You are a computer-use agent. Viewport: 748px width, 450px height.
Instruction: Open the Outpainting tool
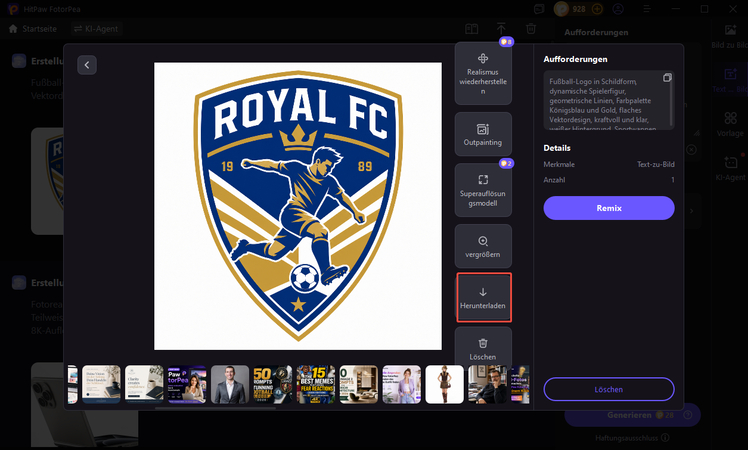(x=483, y=135)
